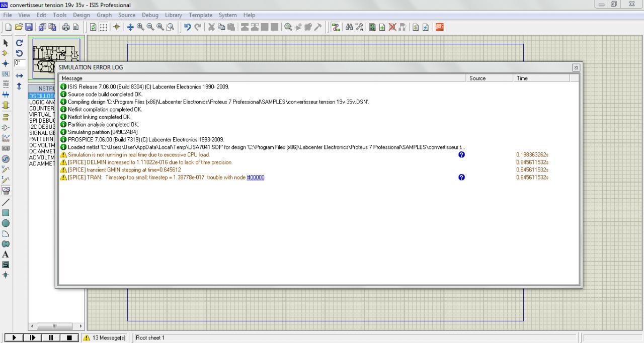The width and height of the screenshot is (644, 343).
Task: Undo the last change
Action: [x=187, y=27]
